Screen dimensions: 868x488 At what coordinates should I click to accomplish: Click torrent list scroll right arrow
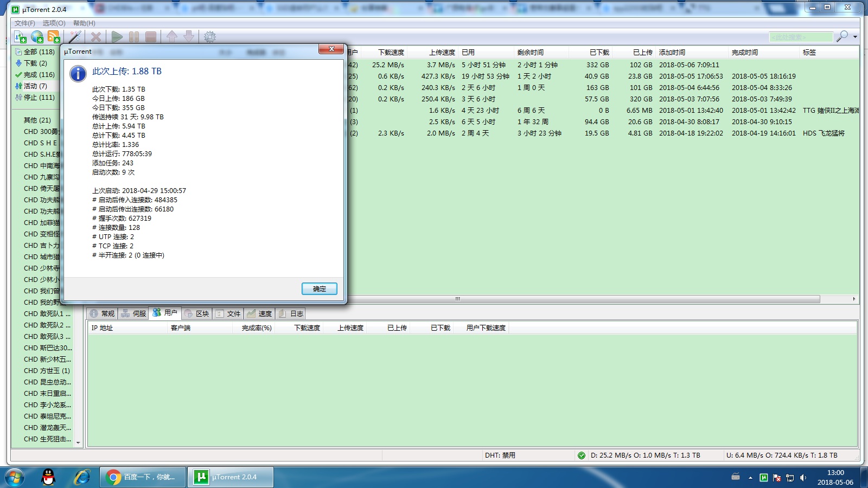click(854, 299)
